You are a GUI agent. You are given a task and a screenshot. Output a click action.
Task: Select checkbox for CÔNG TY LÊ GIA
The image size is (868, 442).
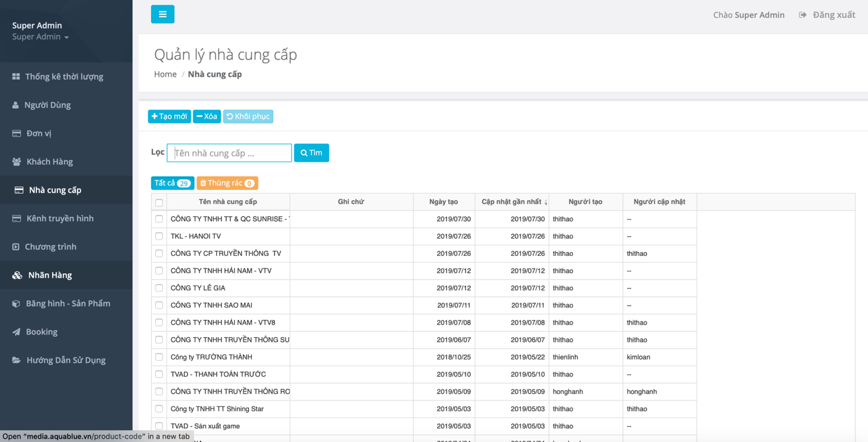click(x=159, y=288)
